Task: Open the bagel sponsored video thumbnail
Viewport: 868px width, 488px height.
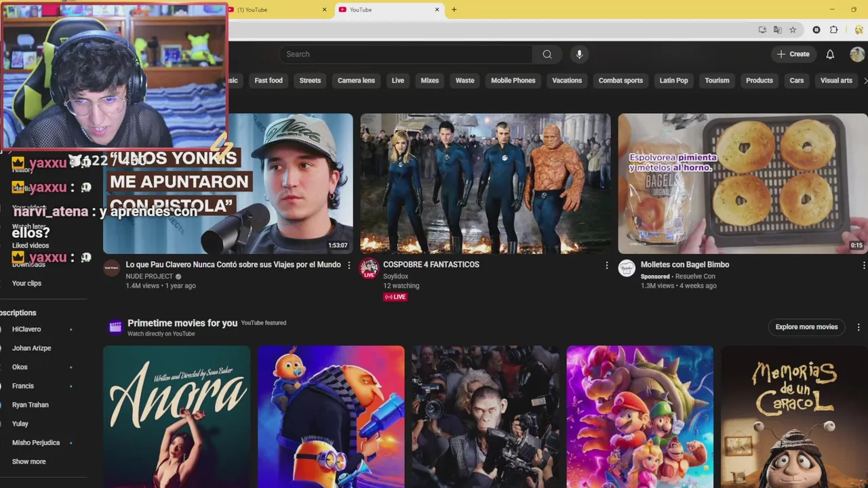Action: 743,184
